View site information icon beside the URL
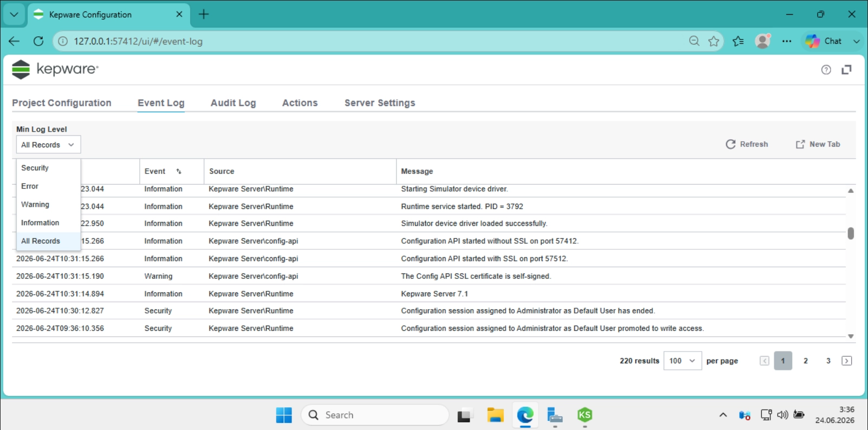The image size is (868, 430). tap(63, 41)
